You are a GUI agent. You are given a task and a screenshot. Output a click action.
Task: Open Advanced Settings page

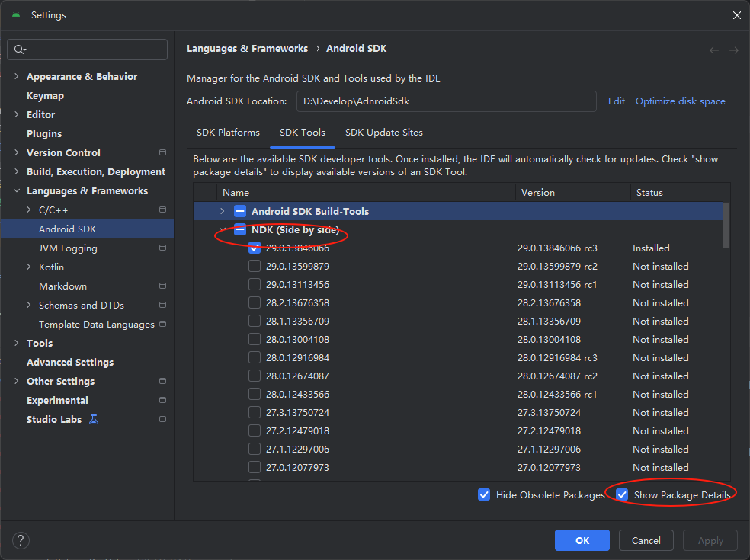click(70, 362)
